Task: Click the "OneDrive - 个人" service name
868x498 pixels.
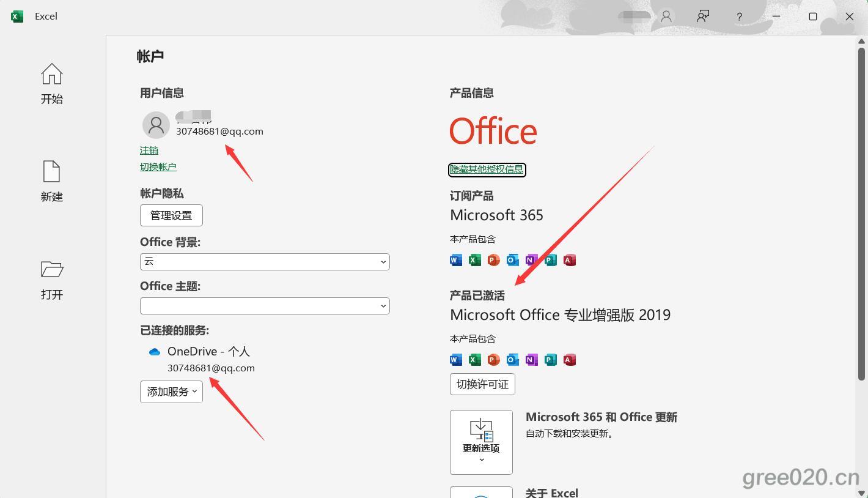Action: 208,352
